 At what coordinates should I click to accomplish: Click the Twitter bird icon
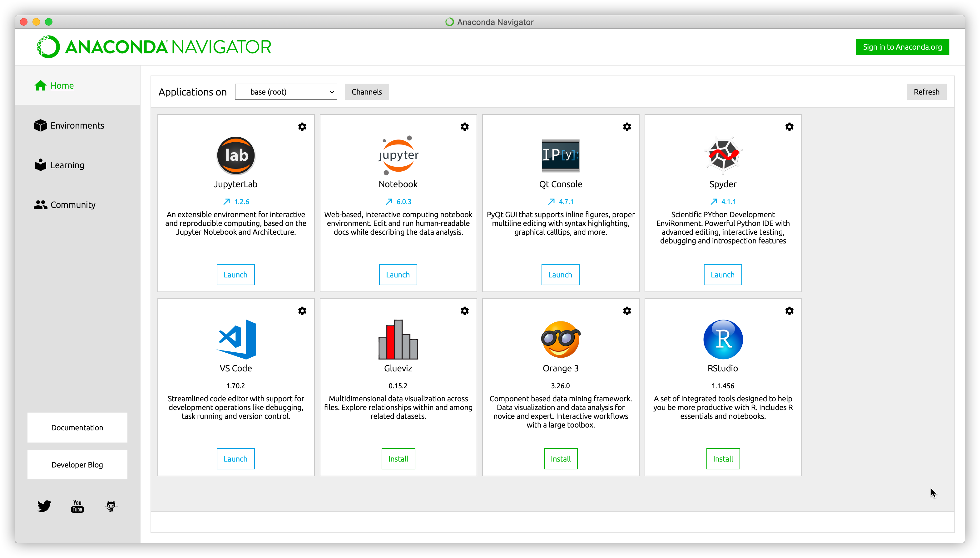(44, 506)
